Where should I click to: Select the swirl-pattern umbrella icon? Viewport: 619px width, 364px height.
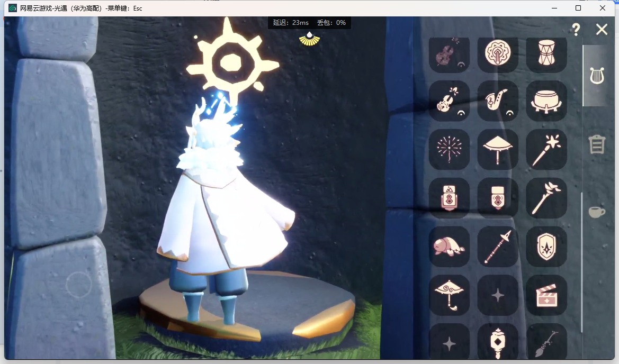449,295
